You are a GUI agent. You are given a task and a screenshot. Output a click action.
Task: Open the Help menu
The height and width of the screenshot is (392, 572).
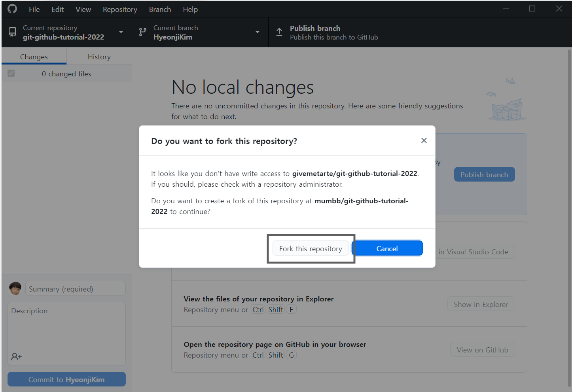point(190,9)
